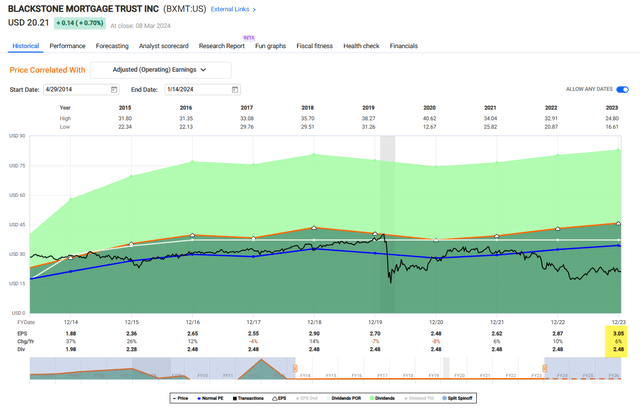Open the End Date calendar picker icon

tap(235, 89)
